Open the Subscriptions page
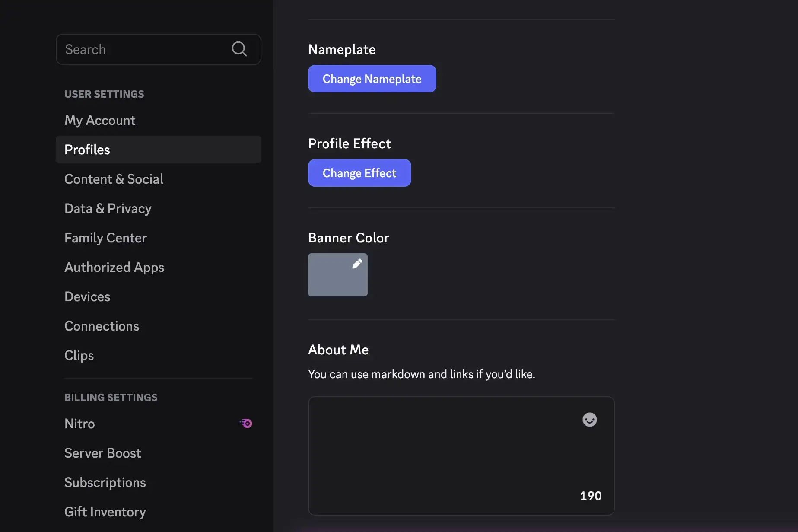 (159, 482)
